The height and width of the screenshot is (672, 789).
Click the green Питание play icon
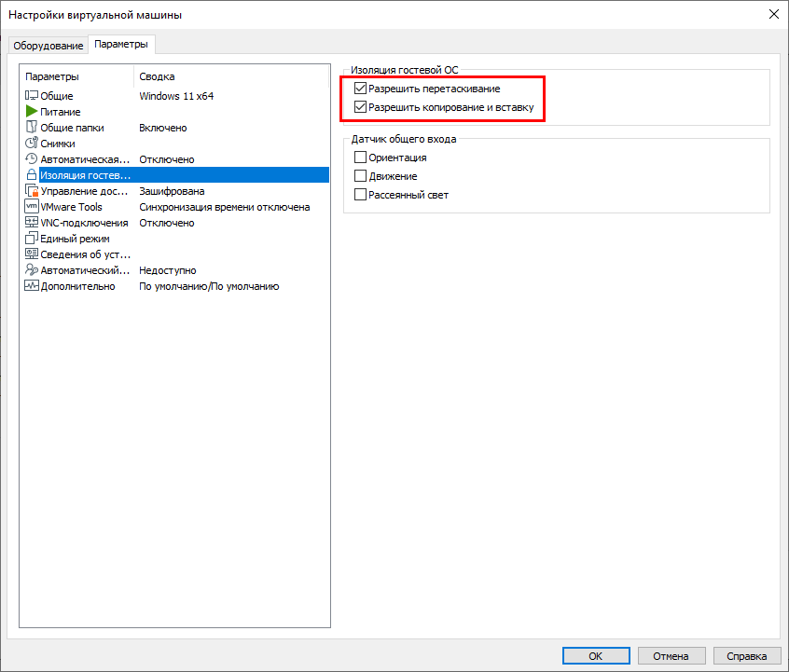(x=31, y=111)
